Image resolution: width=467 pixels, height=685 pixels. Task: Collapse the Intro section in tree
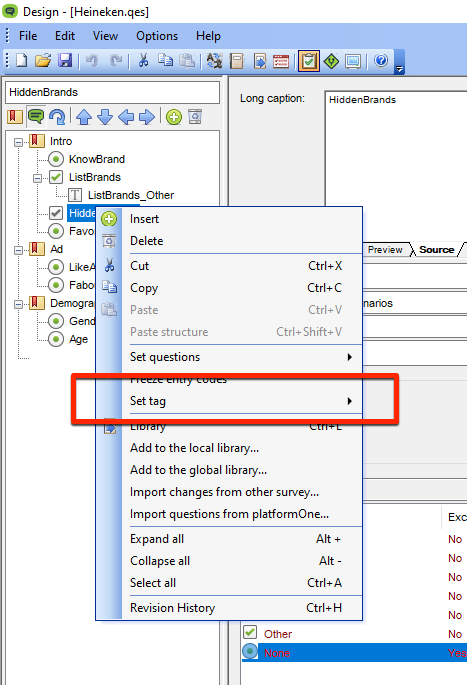tap(18, 142)
